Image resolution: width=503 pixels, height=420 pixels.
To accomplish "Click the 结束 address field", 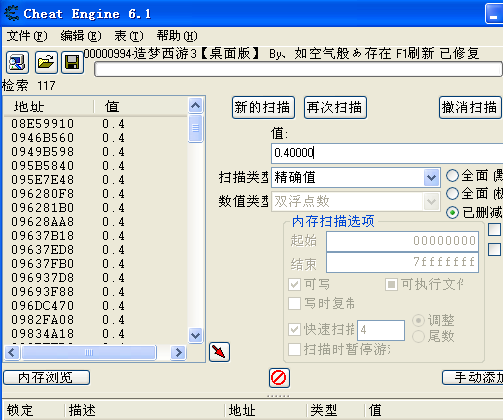I will pos(402,262).
